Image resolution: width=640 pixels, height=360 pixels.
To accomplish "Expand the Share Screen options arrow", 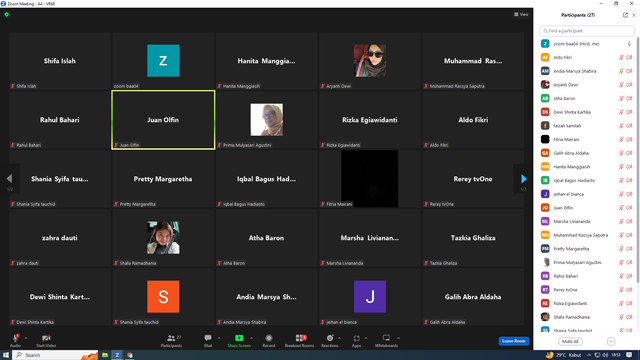I will 251,338.
